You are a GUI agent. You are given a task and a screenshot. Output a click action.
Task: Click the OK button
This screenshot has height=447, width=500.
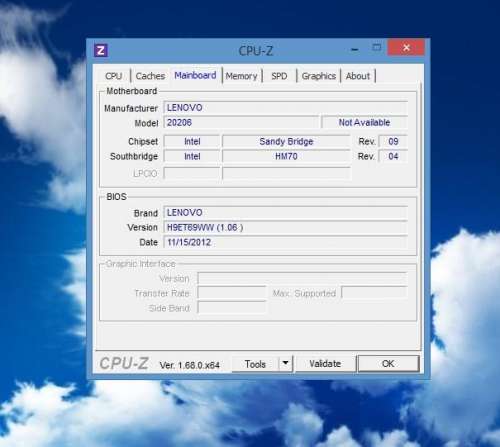click(x=388, y=363)
